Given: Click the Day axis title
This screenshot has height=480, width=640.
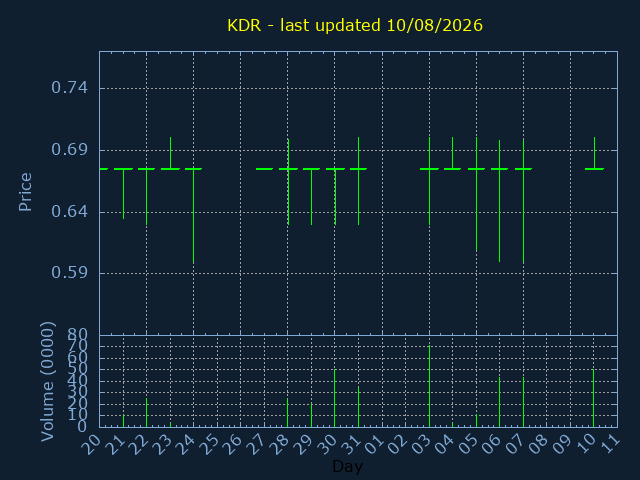Looking at the screenshot, I should (x=347, y=466).
